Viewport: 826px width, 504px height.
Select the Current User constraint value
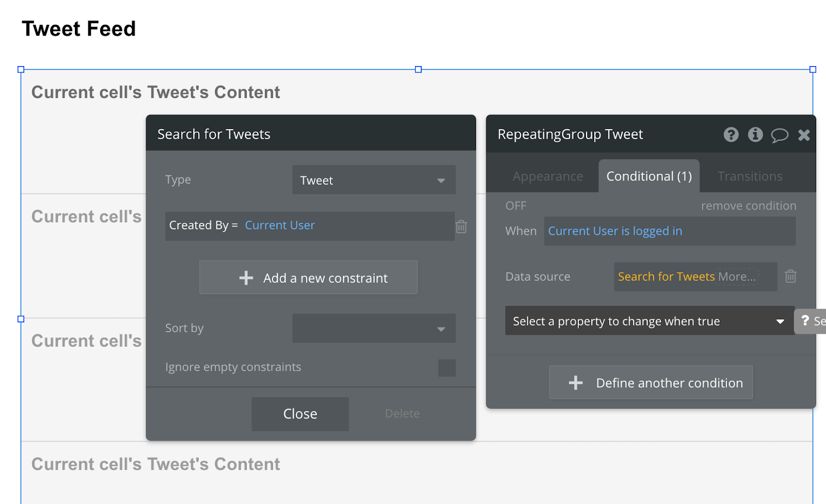pyautogui.click(x=279, y=225)
